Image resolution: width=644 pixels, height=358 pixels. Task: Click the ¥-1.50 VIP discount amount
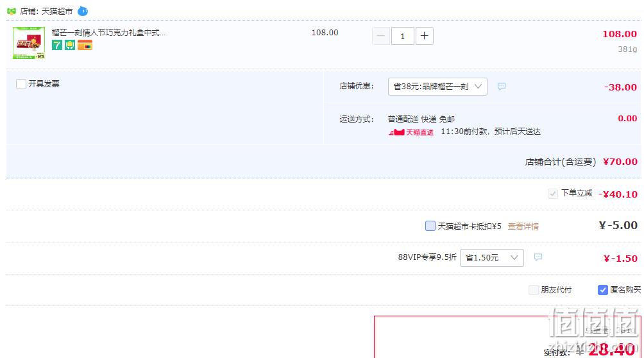[x=621, y=259]
